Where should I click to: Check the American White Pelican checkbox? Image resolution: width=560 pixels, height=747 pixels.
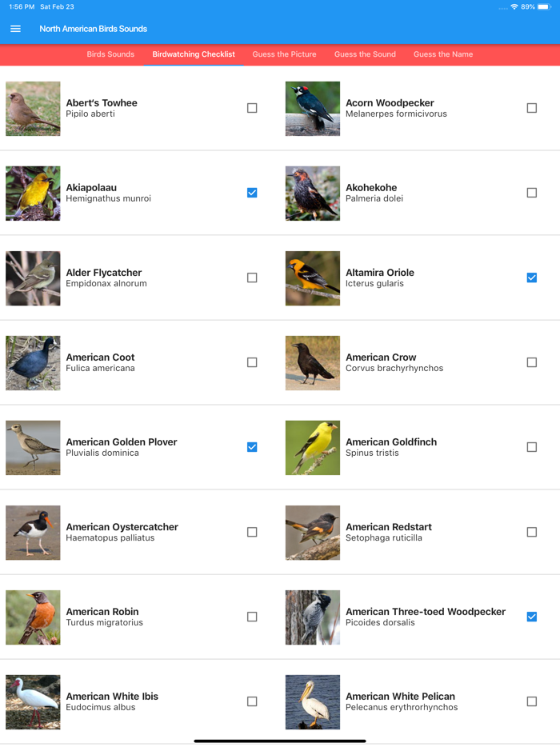[x=531, y=701]
